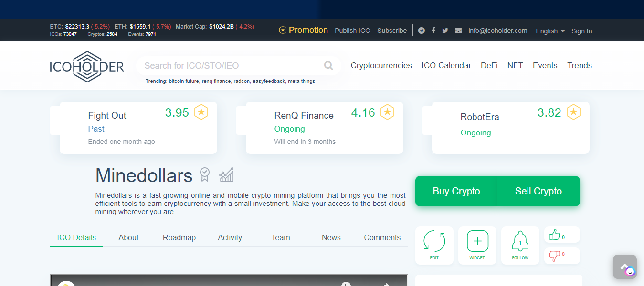Image resolution: width=644 pixels, height=286 pixels.
Task: Expand the English language dropdown
Action: pos(550,31)
